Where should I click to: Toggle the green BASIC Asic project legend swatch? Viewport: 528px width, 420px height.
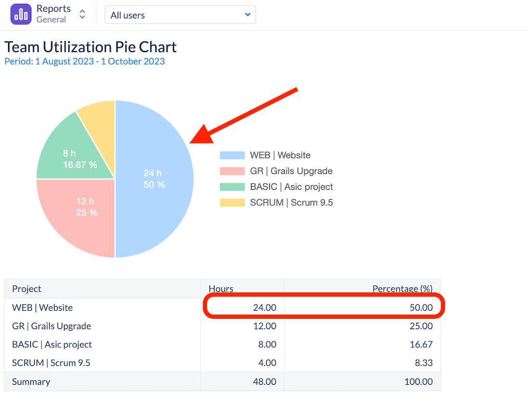coord(232,187)
